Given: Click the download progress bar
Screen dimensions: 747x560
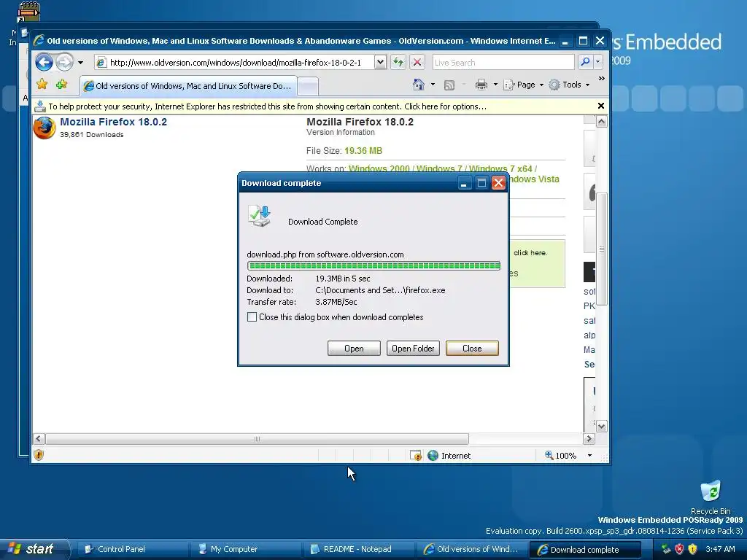Looking at the screenshot, I should tap(373, 265).
